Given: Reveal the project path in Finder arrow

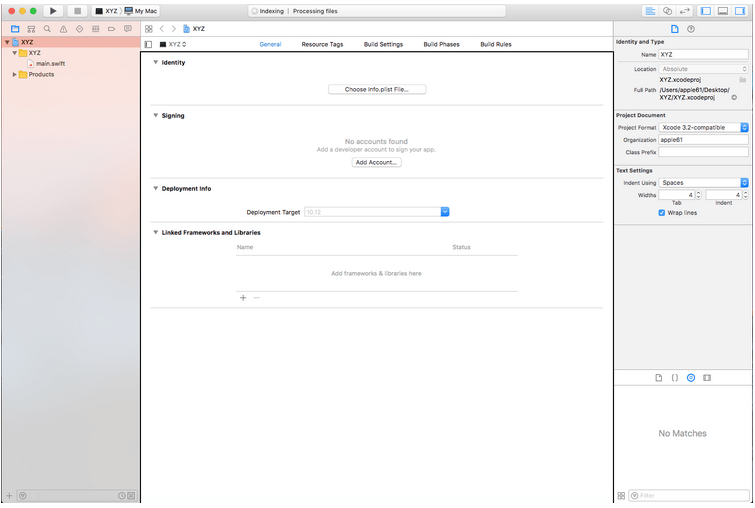Looking at the screenshot, I should (734, 97).
